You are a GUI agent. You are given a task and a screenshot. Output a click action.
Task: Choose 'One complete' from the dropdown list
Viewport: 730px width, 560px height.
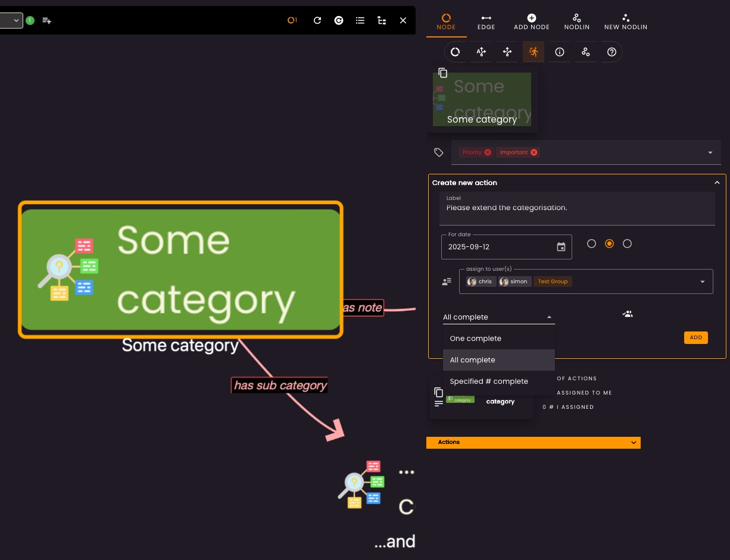pyautogui.click(x=476, y=339)
